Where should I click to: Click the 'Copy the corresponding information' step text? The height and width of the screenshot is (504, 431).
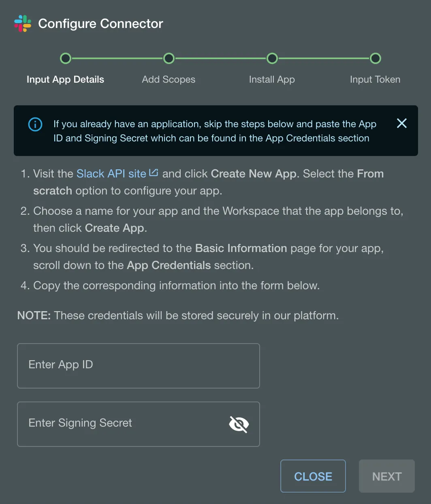[177, 286]
